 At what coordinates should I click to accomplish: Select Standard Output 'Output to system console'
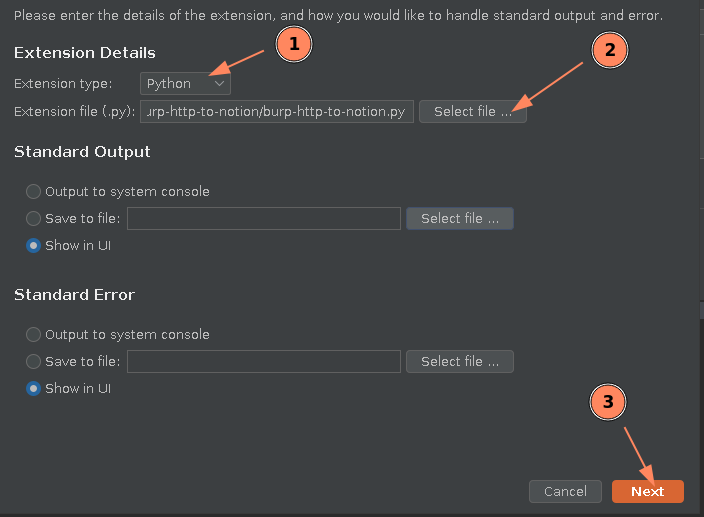coord(34,192)
